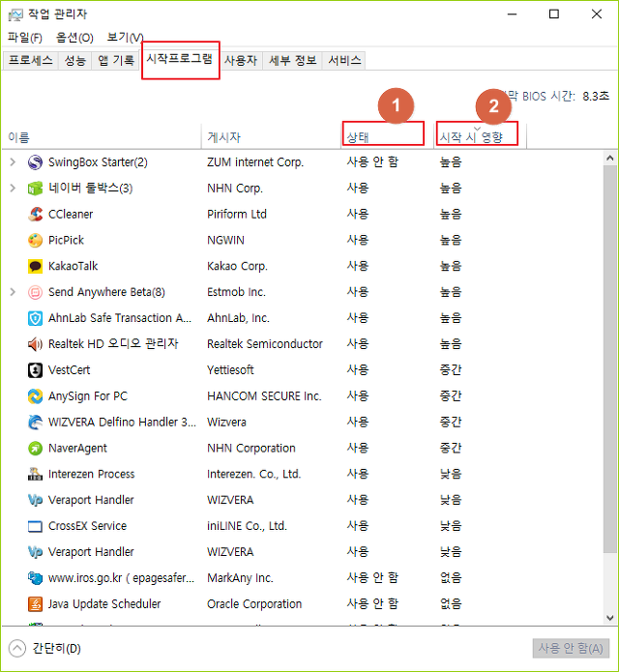This screenshot has width=619, height=672.
Task: Click the KakaoTalk yellow icon
Action: click(x=35, y=266)
